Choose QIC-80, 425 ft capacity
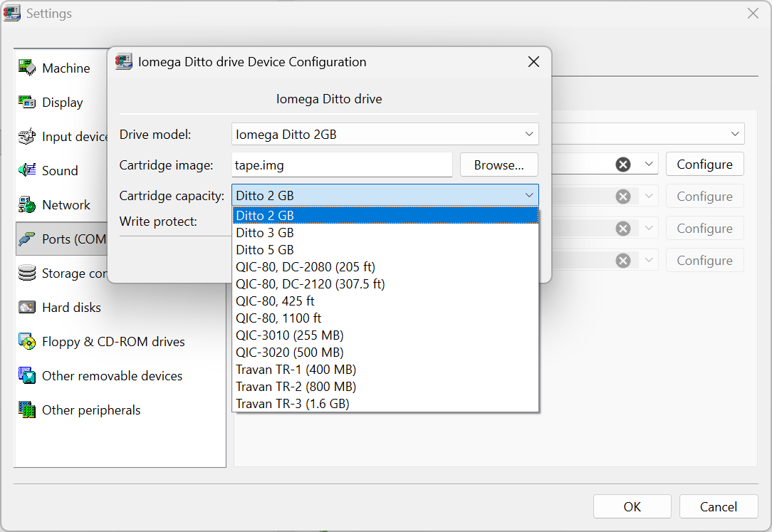Viewport: 772px width, 532px height. coord(385,301)
